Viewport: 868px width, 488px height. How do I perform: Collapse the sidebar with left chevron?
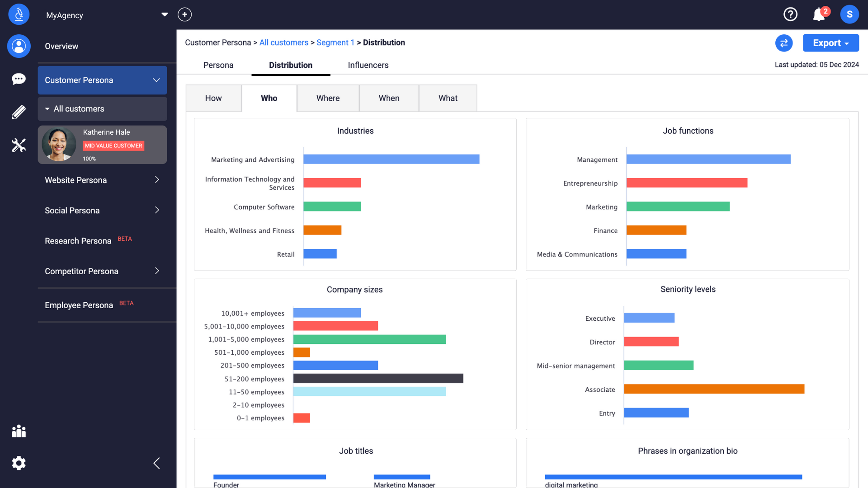pyautogui.click(x=156, y=463)
